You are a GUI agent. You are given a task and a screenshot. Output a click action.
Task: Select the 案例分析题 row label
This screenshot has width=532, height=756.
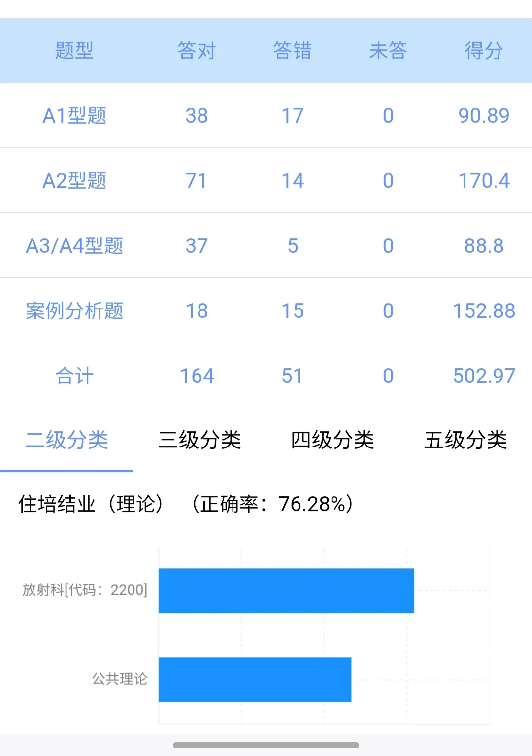coord(74,310)
